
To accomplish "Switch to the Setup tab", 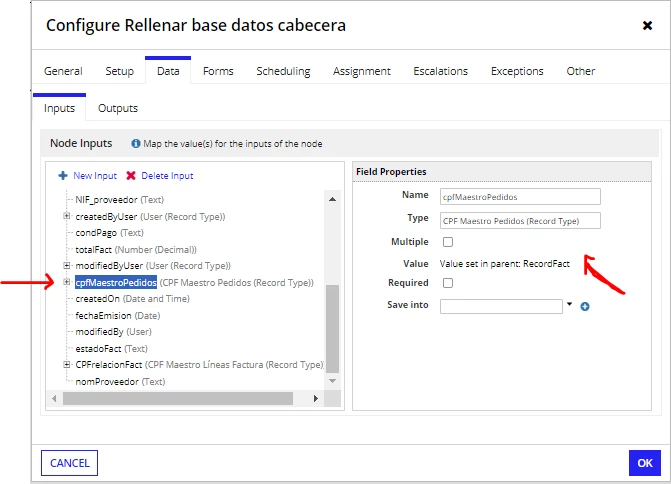I will click(119, 71).
